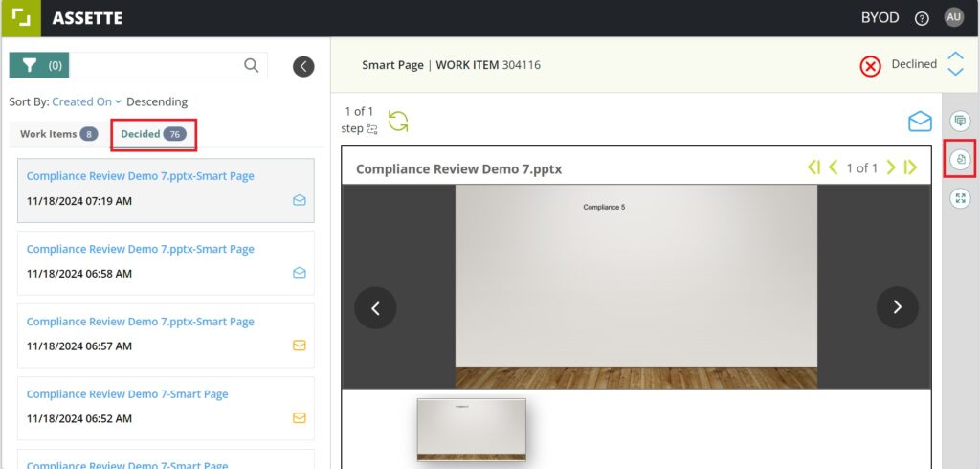Select the slide thumbnail below preview
Image resolution: width=980 pixels, height=469 pixels.
(x=472, y=430)
